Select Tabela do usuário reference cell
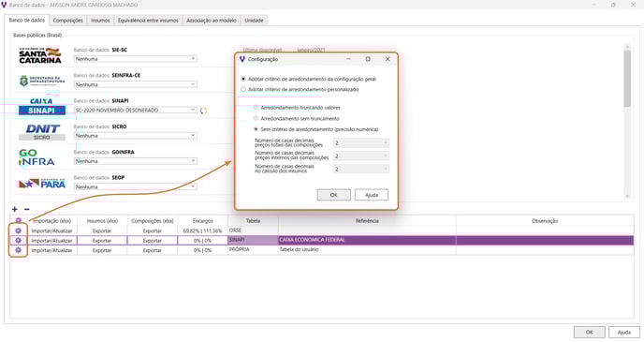The height and width of the screenshot is (342, 644). click(367, 249)
